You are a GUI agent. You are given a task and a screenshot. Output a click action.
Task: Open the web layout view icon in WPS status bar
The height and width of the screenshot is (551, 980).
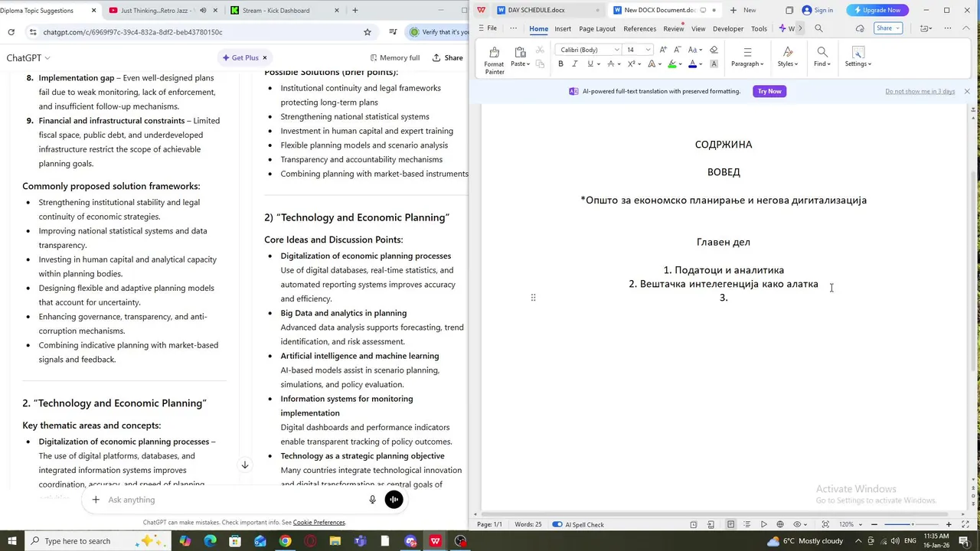tap(780, 524)
